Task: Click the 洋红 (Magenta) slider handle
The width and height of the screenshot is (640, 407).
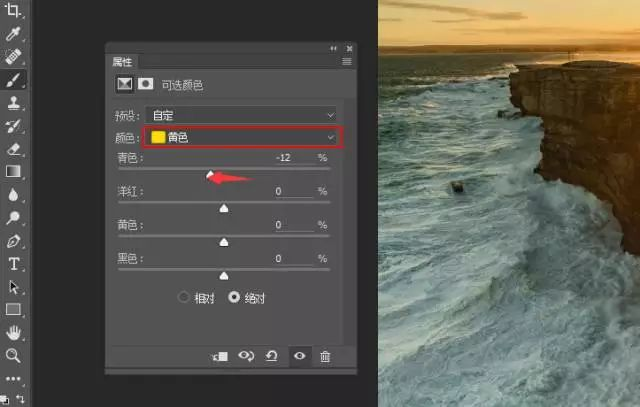Action: [224, 208]
